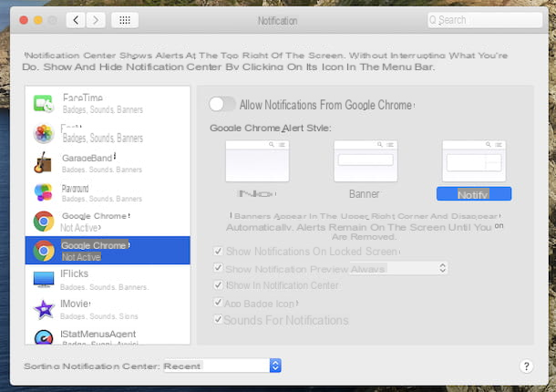Click the unselected Google Chrome icon
Screen dimensions: 556x392
click(x=44, y=222)
